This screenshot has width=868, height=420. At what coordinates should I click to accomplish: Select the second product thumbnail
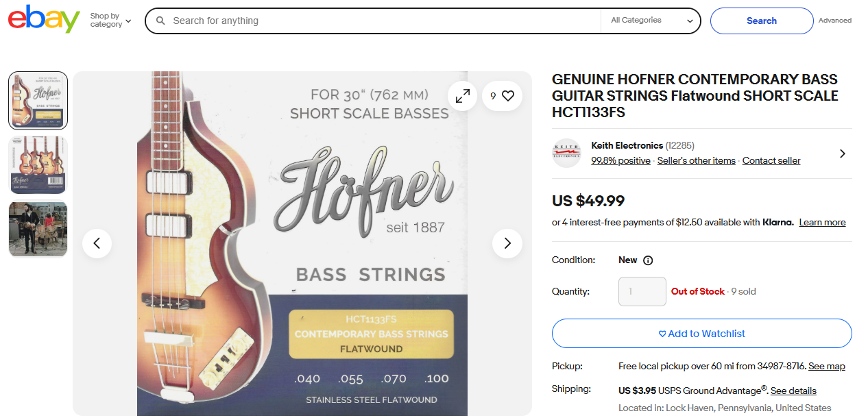tap(38, 165)
